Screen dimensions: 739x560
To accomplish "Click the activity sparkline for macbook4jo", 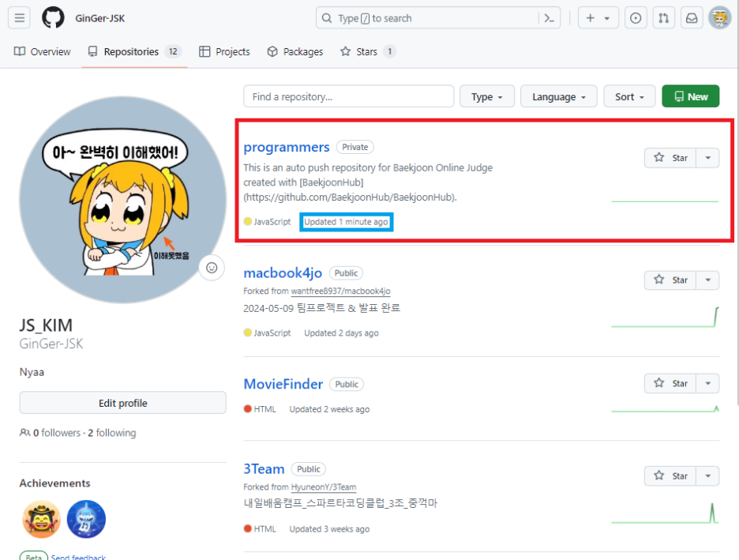I will click(665, 318).
